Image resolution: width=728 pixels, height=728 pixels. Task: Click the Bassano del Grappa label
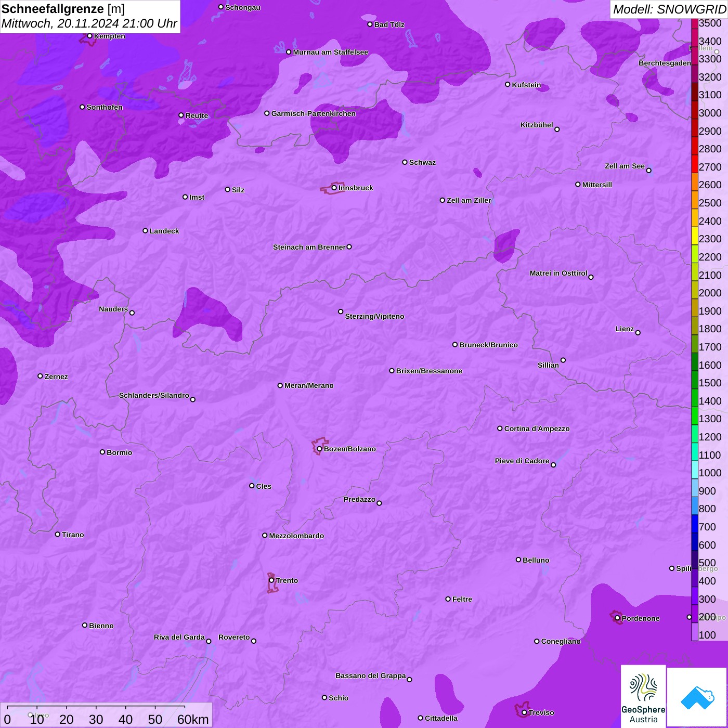coord(370,675)
